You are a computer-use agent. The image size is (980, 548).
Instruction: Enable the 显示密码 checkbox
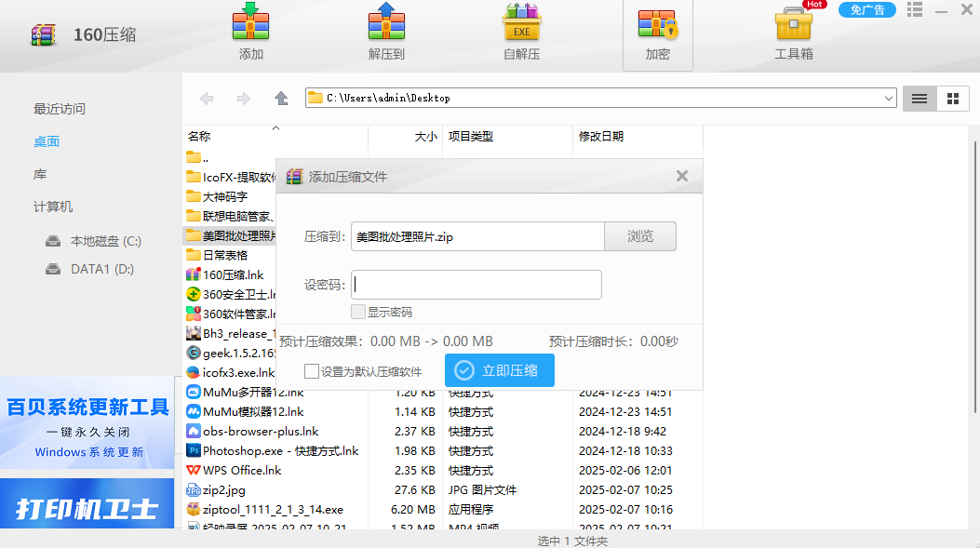(358, 312)
